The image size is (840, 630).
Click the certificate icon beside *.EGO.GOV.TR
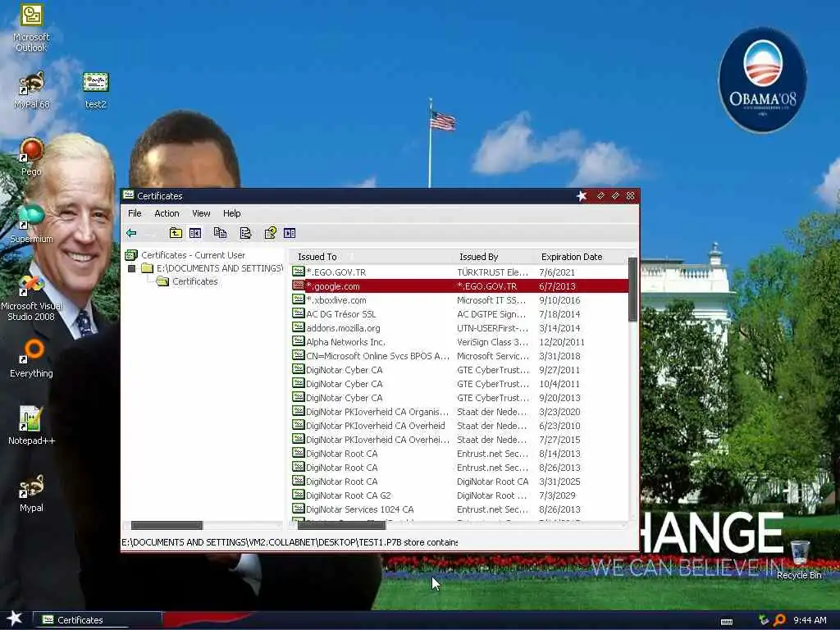point(299,272)
